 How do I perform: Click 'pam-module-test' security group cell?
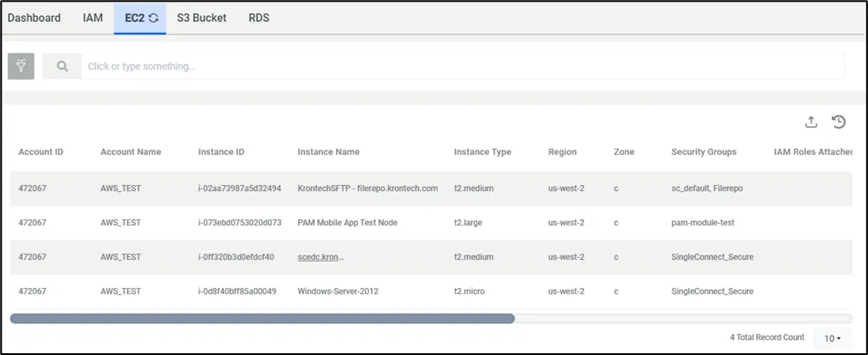(703, 223)
